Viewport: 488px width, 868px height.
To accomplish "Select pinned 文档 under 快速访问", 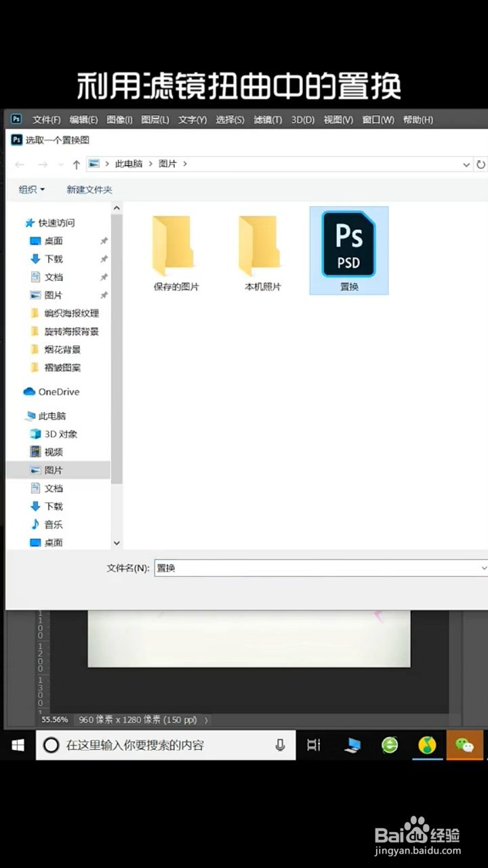I will (47, 277).
